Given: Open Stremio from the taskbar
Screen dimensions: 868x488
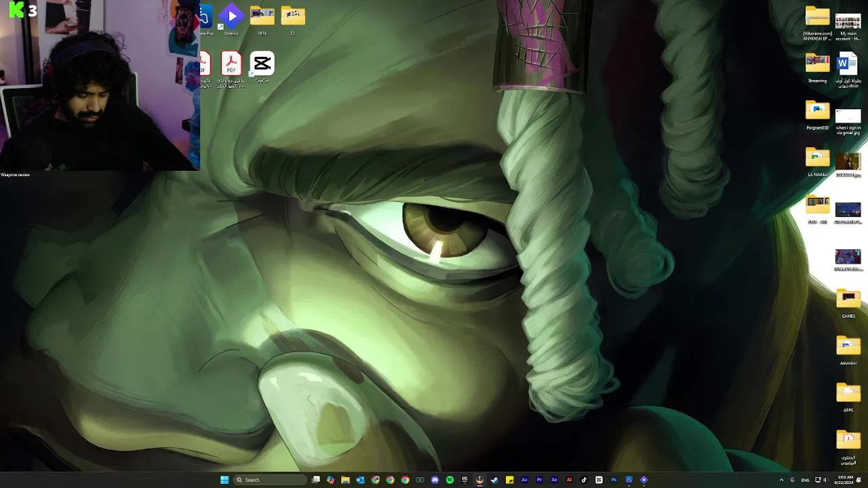Looking at the screenshot, I should (644, 480).
